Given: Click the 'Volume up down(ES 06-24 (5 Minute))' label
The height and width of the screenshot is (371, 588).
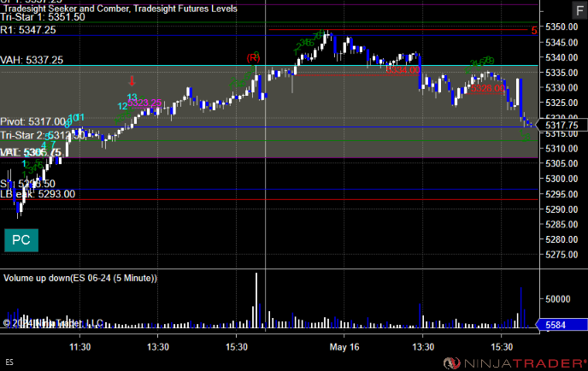Looking at the screenshot, I should (80, 278).
